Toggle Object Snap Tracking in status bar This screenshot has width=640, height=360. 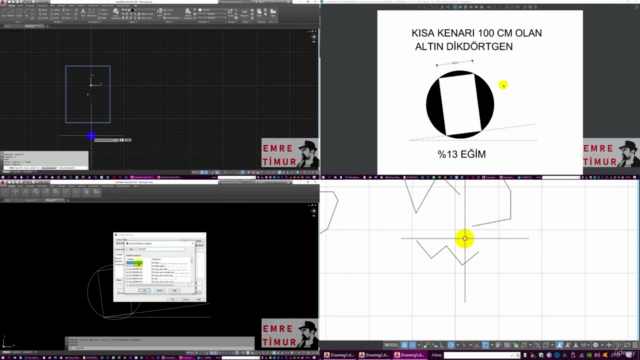(x=477, y=345)
